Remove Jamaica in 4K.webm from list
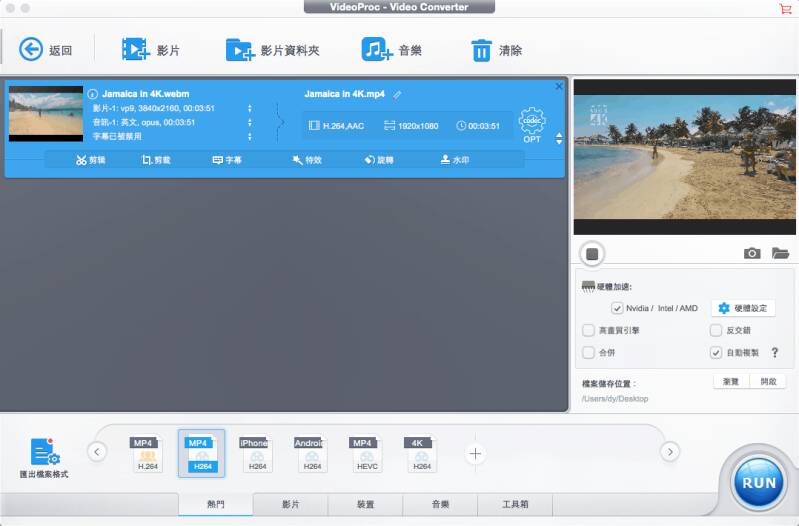The width and height of the screenshot is (799, 526). [x=558, y=86]
